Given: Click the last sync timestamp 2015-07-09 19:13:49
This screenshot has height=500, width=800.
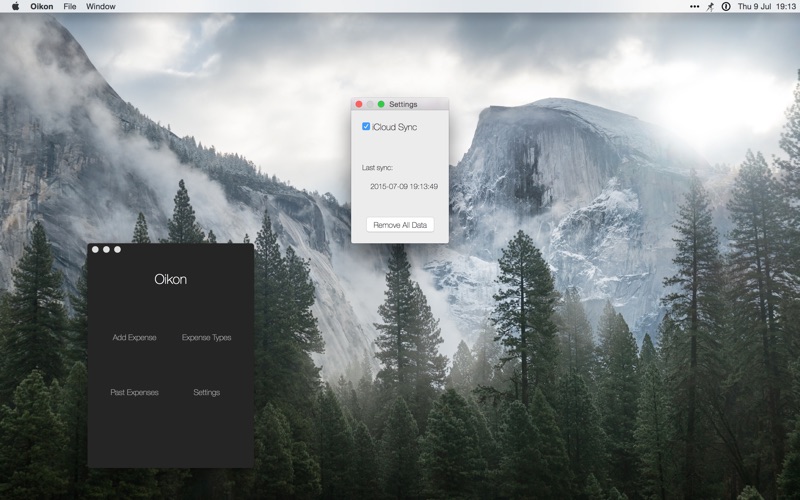Looking at the screenshot, I should (x=404, y=186).
